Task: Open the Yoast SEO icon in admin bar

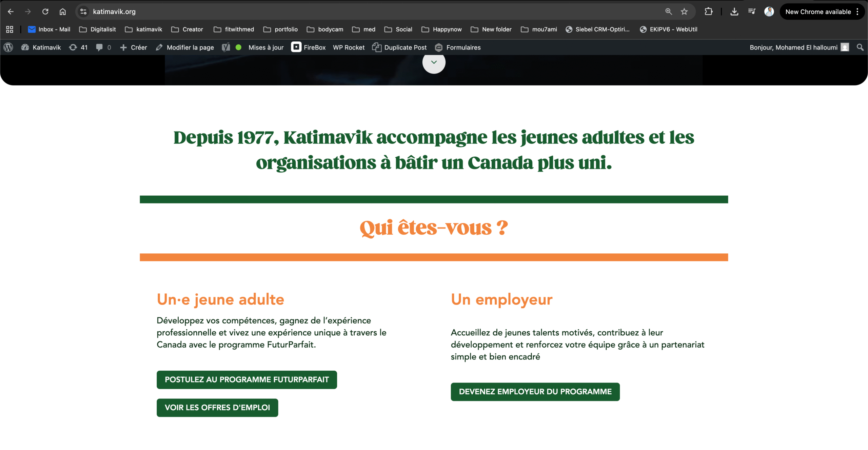Action: [x=226, y=47]
